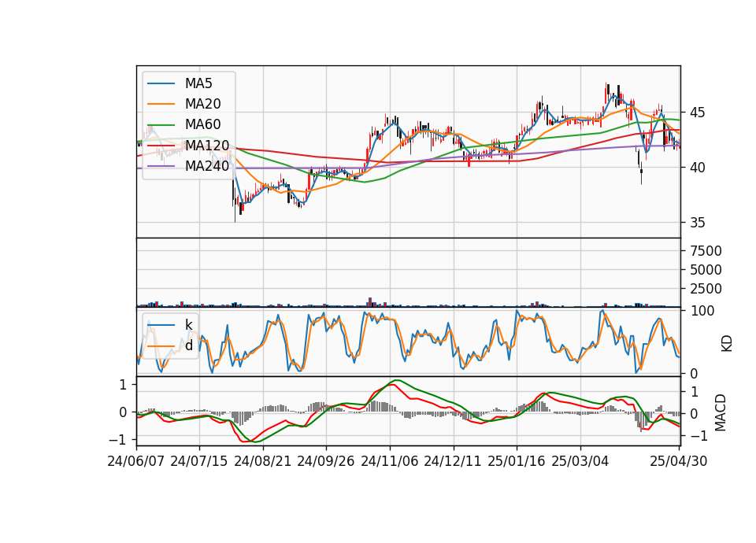The image size is (756, 543).
Task: Click the red MA120 line swatch in legend
Action: pyautogui.click(x=161, y=146)
